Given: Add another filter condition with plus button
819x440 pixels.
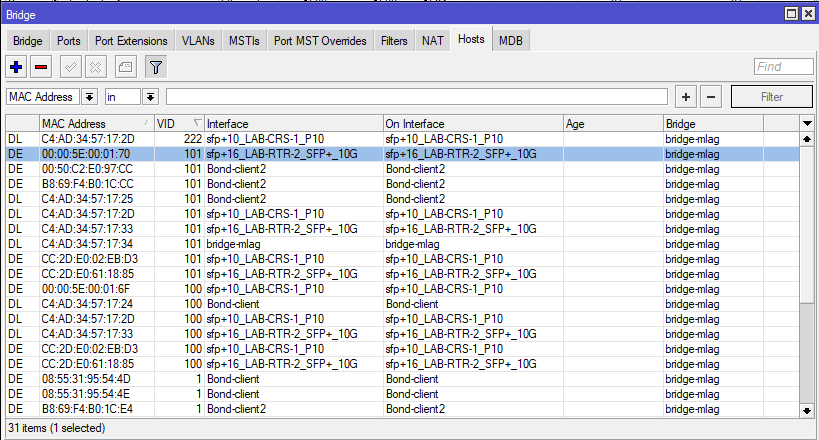Looking at the screenshot, I should (686, 97).
